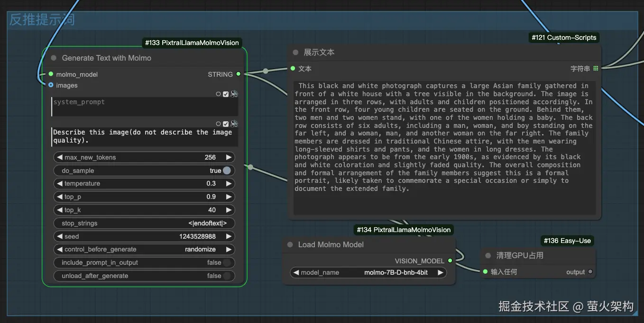
Task: Collapse the 展示文本 node via its title dot
Action: (x=295, y=53)
